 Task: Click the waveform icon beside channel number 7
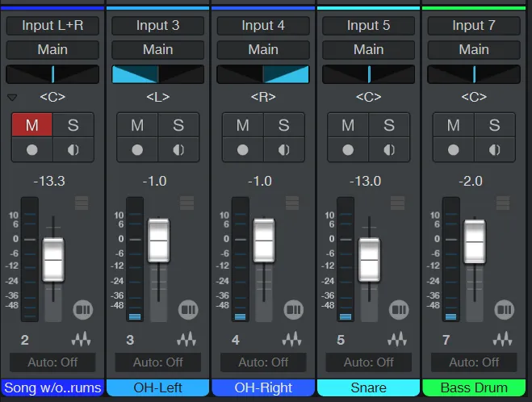point(503,340)
